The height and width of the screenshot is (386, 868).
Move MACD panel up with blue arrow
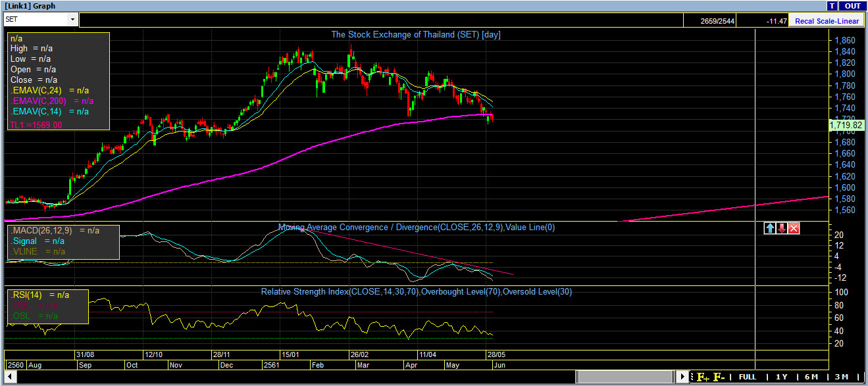tap(769, 228)
